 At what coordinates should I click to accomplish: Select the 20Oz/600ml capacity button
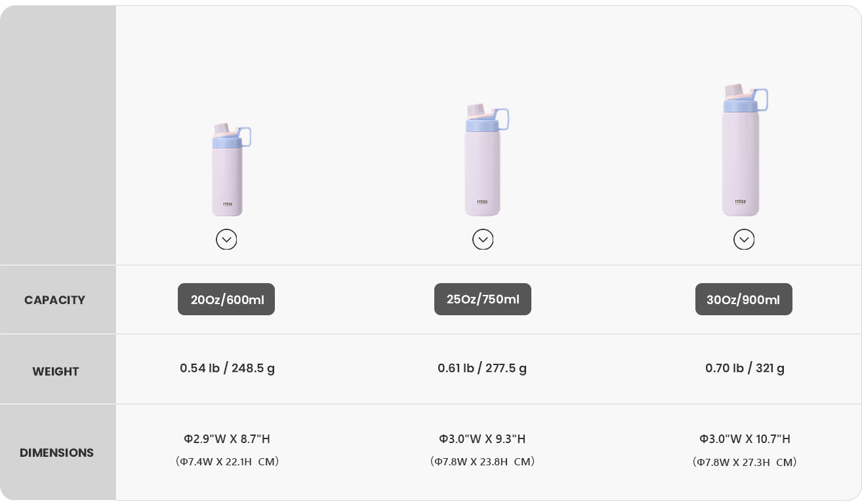tap(226, 300)
